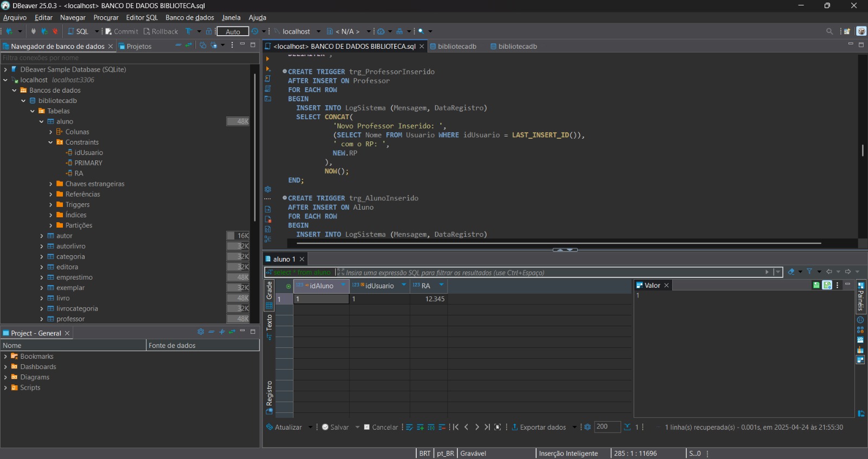This screenshot has height=459, width=868.
Task: Click the delete row icon in results toolbar
Action: tap(442, 427)
